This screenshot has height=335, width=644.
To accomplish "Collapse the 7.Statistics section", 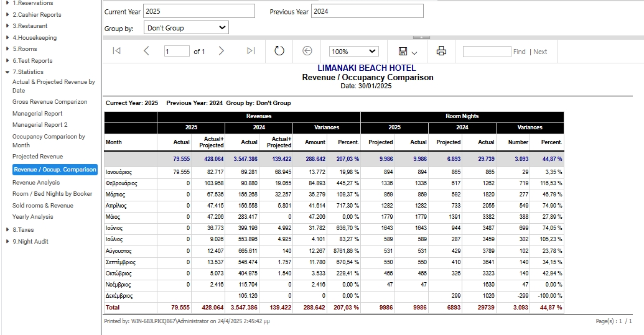I will pos(7,71).
